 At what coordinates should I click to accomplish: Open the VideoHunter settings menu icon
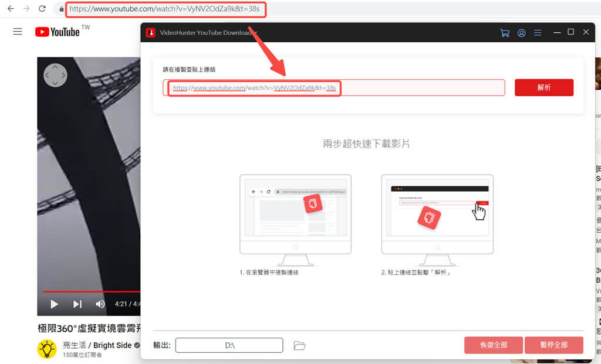tap(538, 33)
